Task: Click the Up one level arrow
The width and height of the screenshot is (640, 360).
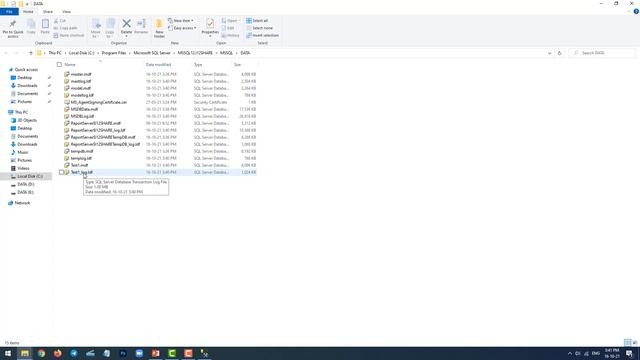Action: coord(31,53)
